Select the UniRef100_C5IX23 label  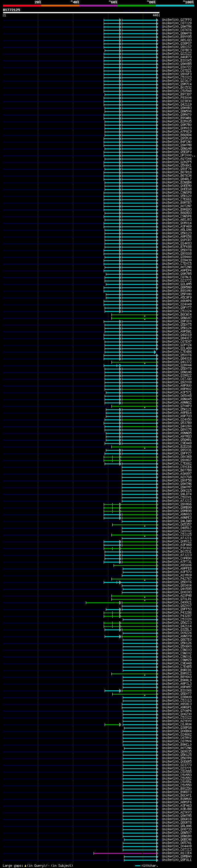(x=177, y=78)
